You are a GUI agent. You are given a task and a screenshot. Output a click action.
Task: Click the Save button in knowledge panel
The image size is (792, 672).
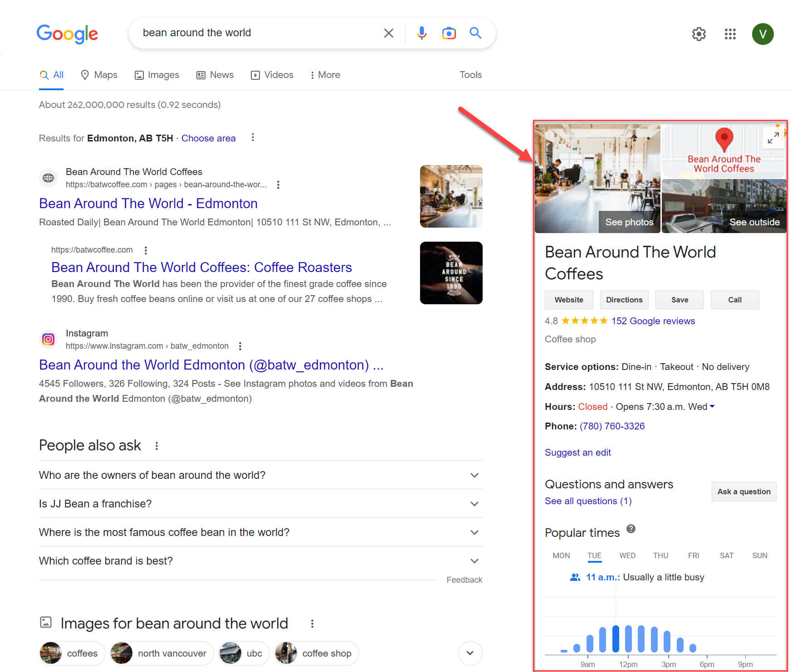click(680, 300)
